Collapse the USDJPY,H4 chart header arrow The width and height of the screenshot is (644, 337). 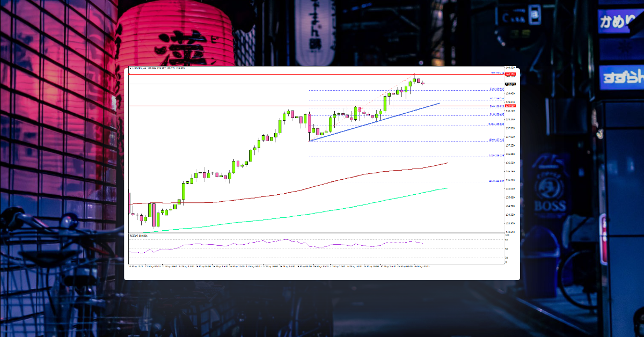pos(131,69)
